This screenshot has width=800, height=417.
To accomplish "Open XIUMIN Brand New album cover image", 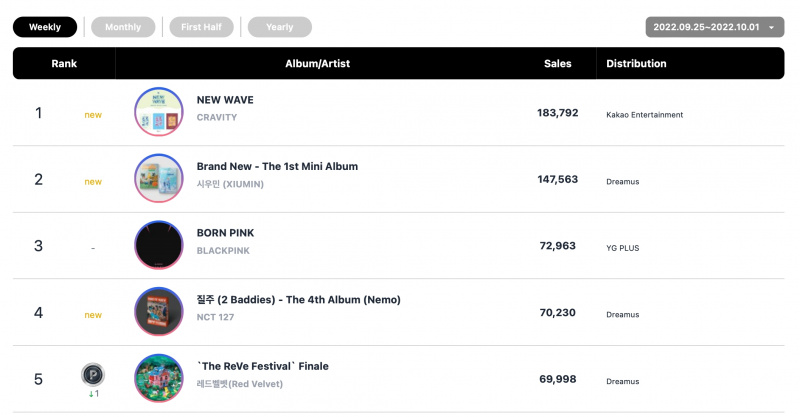I will pos(159,179).
